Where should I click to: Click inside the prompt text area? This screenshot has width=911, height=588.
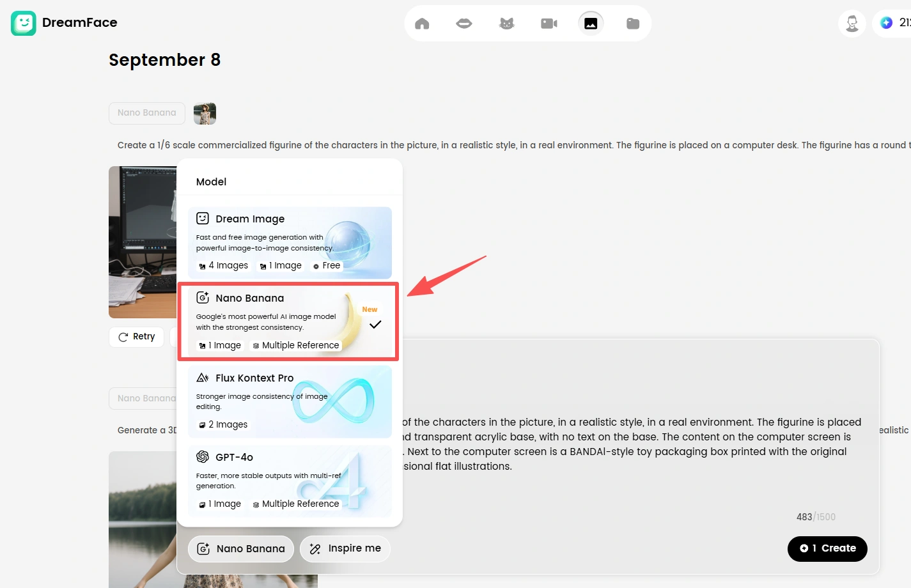coord(632,444)
